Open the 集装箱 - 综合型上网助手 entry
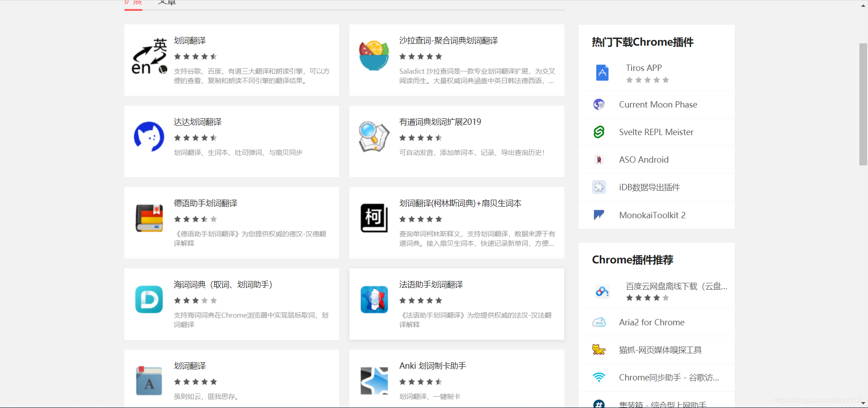 [x=663, y=404]
